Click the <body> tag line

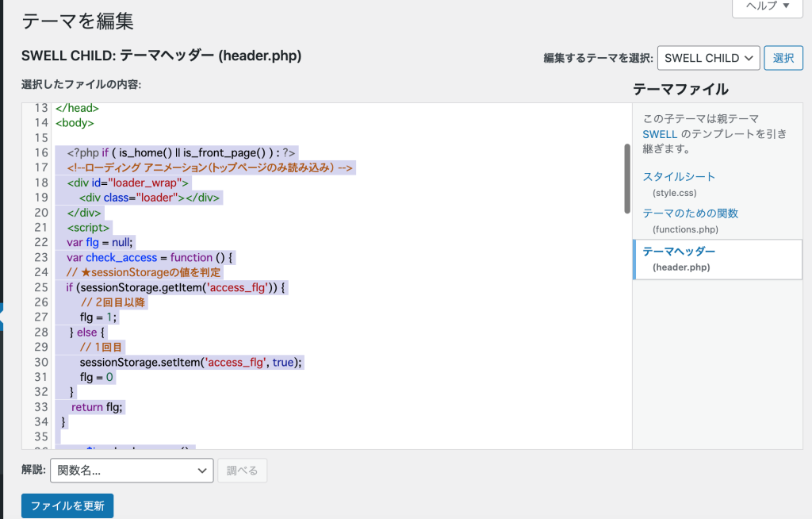tap(75, 123)
